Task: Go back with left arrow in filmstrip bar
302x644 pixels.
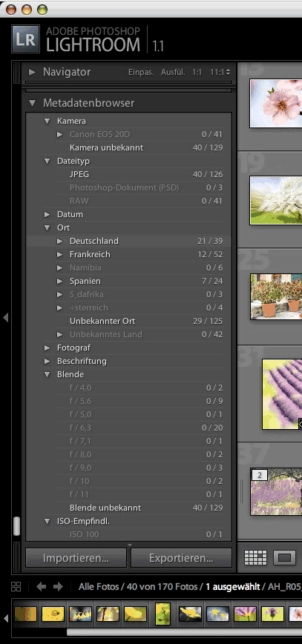Action: pyautogui.click(x=41, y=586)
